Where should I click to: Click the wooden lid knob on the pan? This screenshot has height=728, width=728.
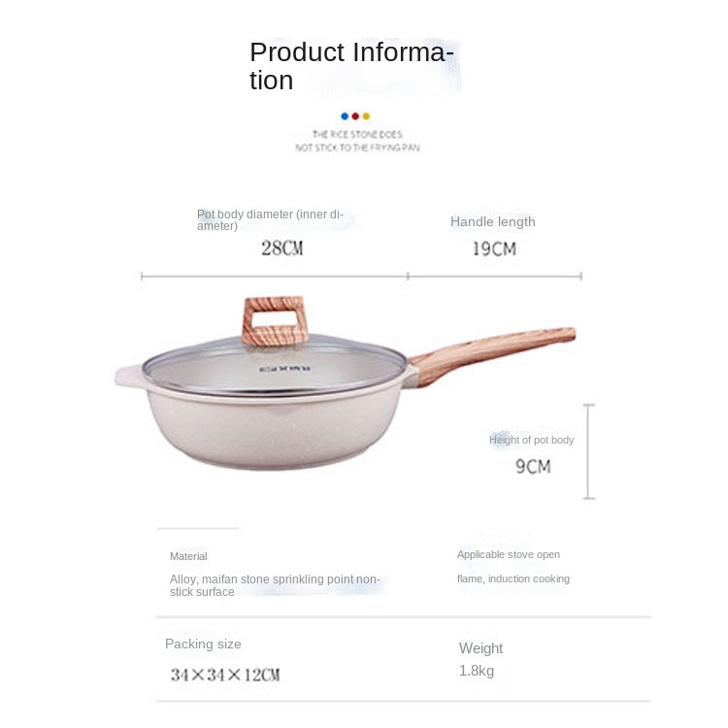point(275,320)
